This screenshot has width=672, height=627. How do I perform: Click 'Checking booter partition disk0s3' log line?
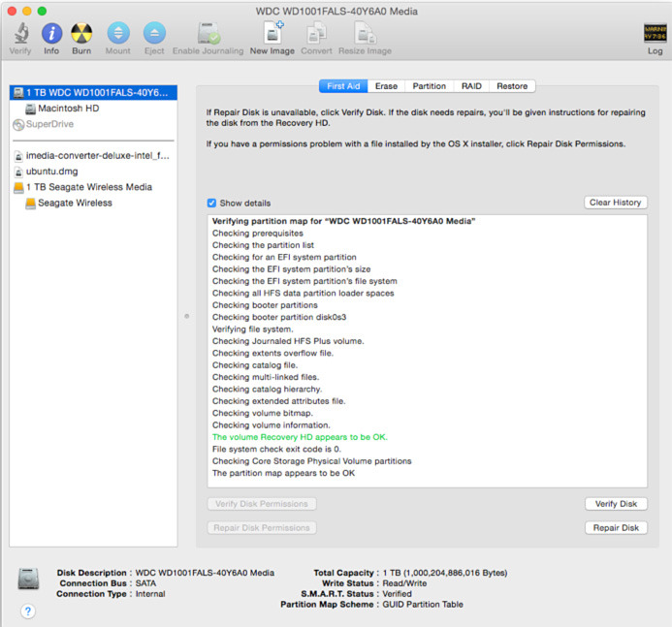pos(279,317)
